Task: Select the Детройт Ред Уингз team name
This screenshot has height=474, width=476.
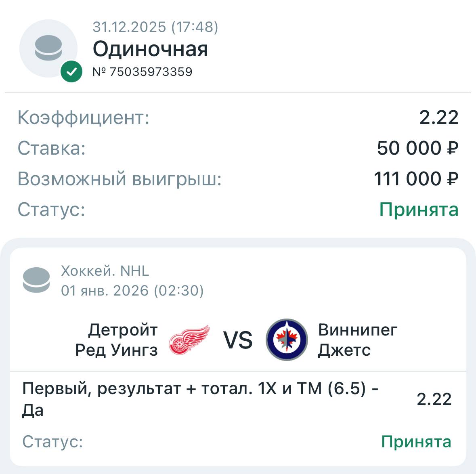Action: coord(117,340)
